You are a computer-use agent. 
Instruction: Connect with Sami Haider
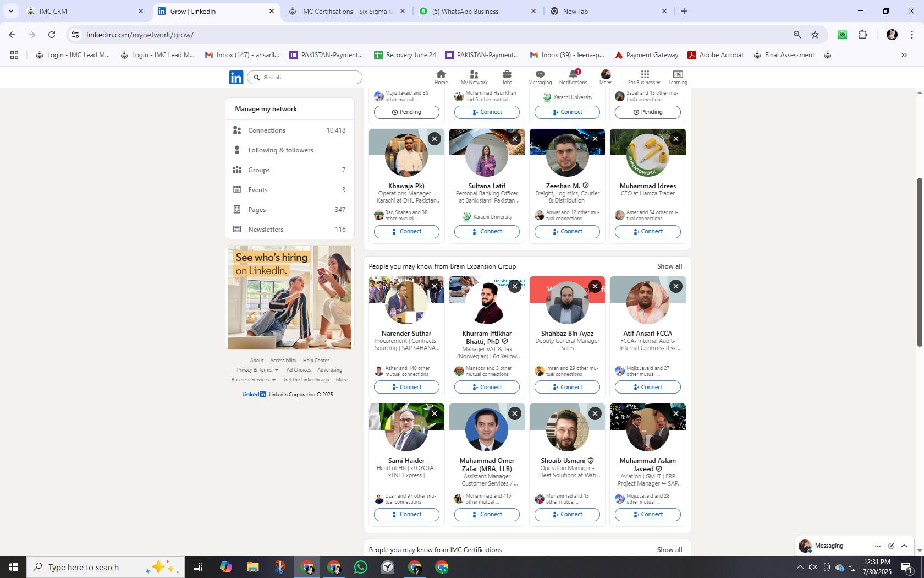[406, 515]
